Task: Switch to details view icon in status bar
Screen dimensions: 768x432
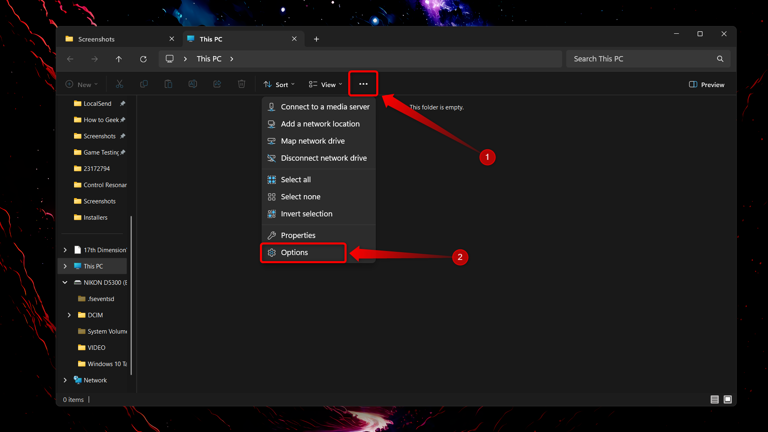Action: pyautogui.click(x=715, y=400)
